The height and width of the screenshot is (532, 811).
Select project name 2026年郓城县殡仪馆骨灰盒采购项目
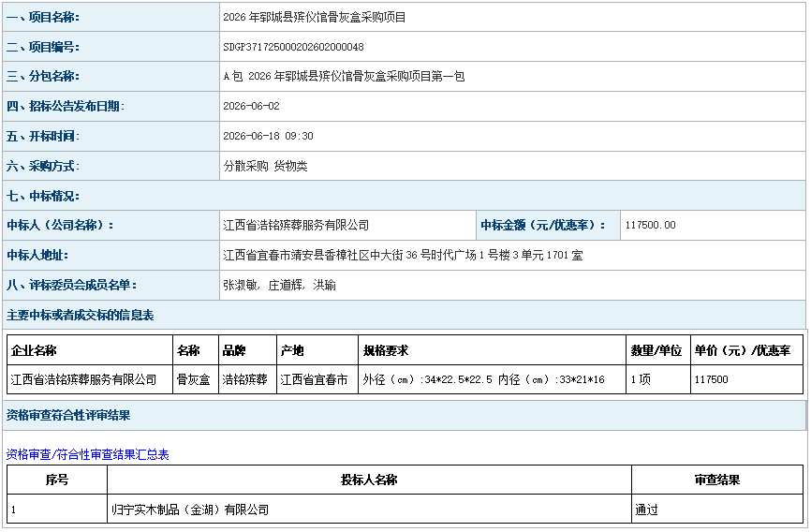(x=315, y=17)
